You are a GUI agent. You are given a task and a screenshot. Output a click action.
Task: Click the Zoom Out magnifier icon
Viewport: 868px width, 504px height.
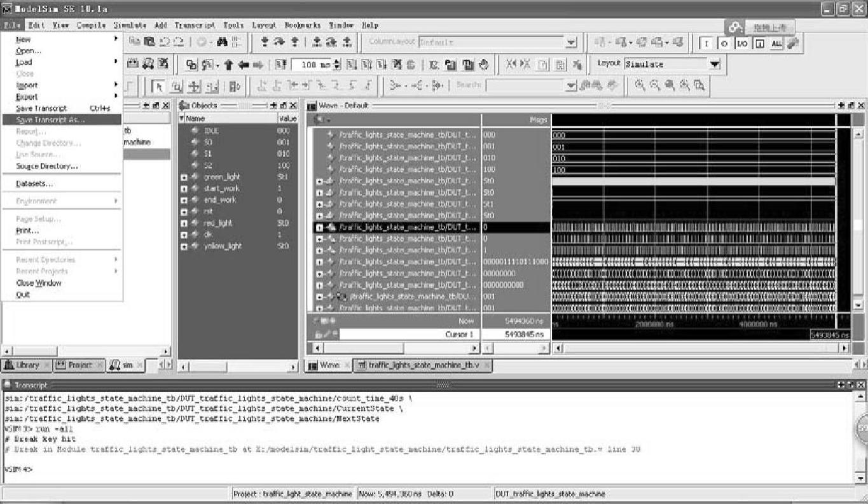(655, 85)
